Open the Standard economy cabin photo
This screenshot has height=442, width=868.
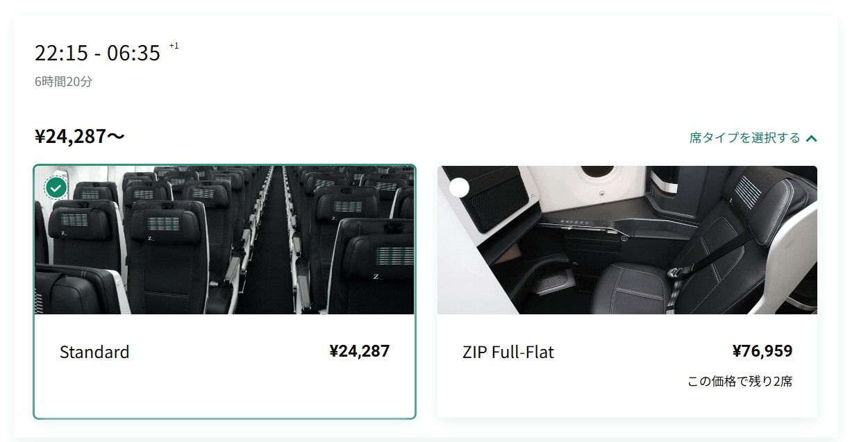(x=224, y=240)
